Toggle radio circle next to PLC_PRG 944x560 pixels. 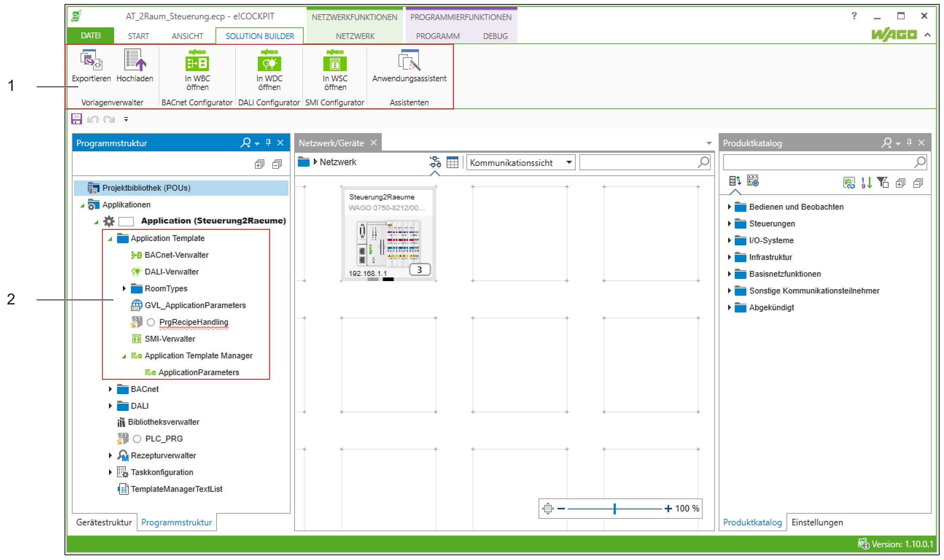click(137, 439)
